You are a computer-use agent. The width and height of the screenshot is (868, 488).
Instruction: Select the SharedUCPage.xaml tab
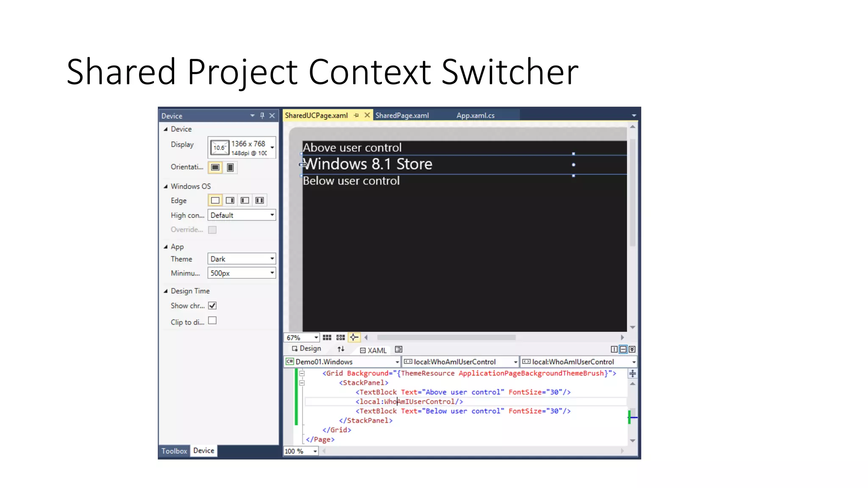316,115
